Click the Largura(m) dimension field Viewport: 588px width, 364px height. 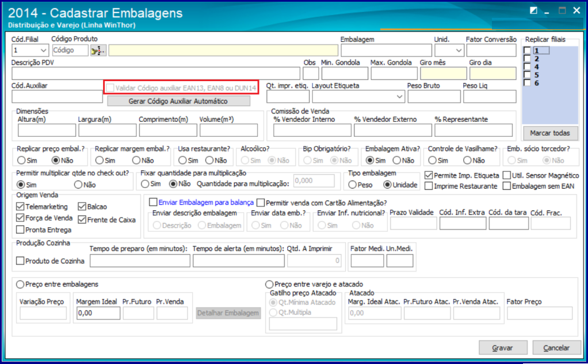point(107,131)
